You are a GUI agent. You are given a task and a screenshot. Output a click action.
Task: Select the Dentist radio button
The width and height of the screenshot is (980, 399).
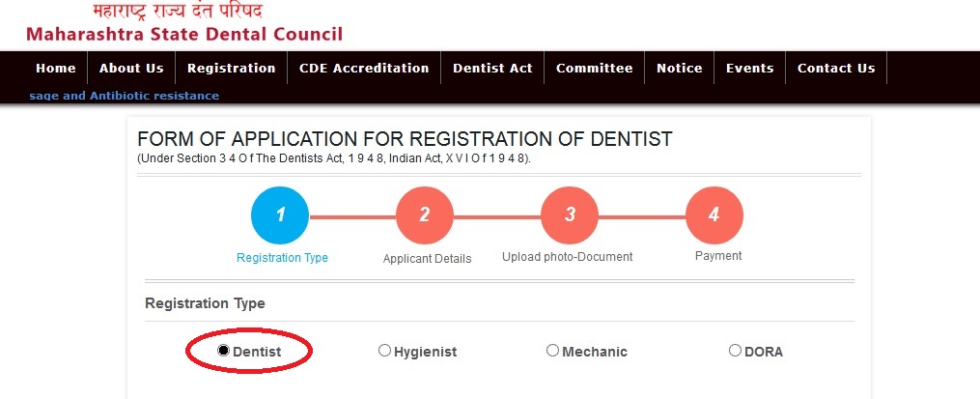point(224,351)
